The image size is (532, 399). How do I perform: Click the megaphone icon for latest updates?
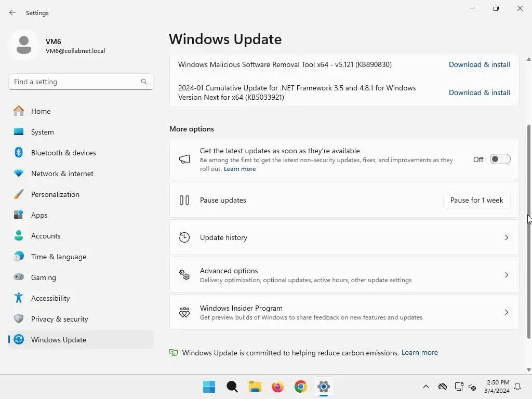coord(184,159)
